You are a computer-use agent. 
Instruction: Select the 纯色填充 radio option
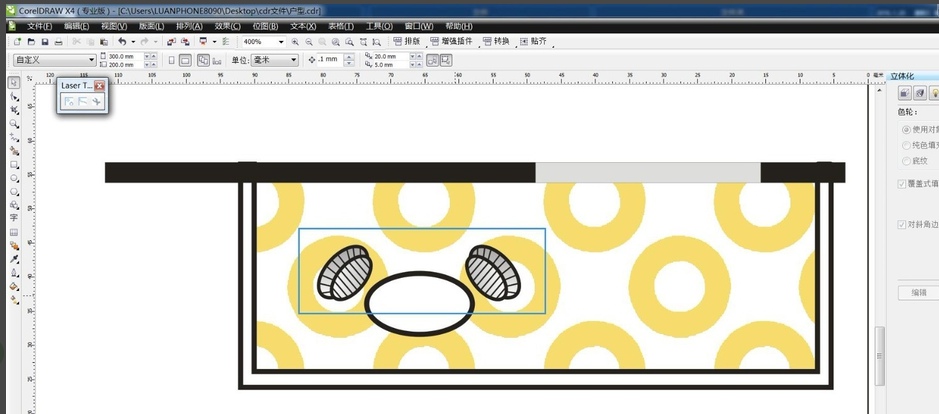pyautogui.click(x=906, y=145)
